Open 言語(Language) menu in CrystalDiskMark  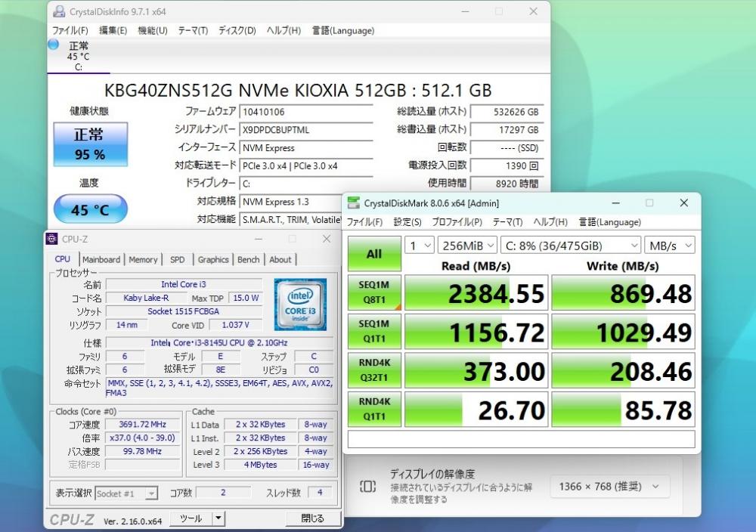609,221
